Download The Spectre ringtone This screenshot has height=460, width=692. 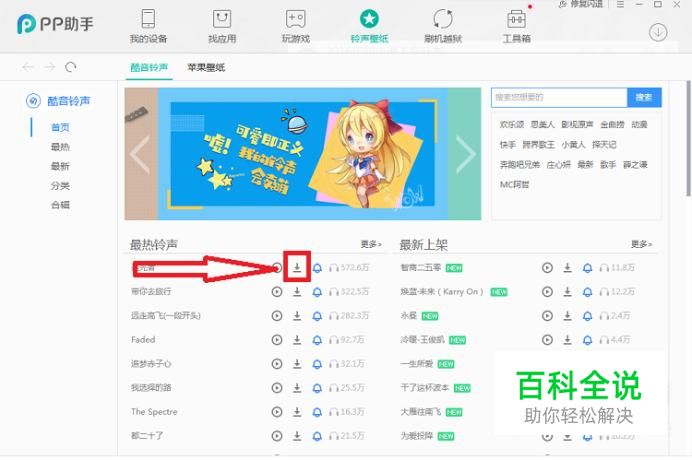297,412
